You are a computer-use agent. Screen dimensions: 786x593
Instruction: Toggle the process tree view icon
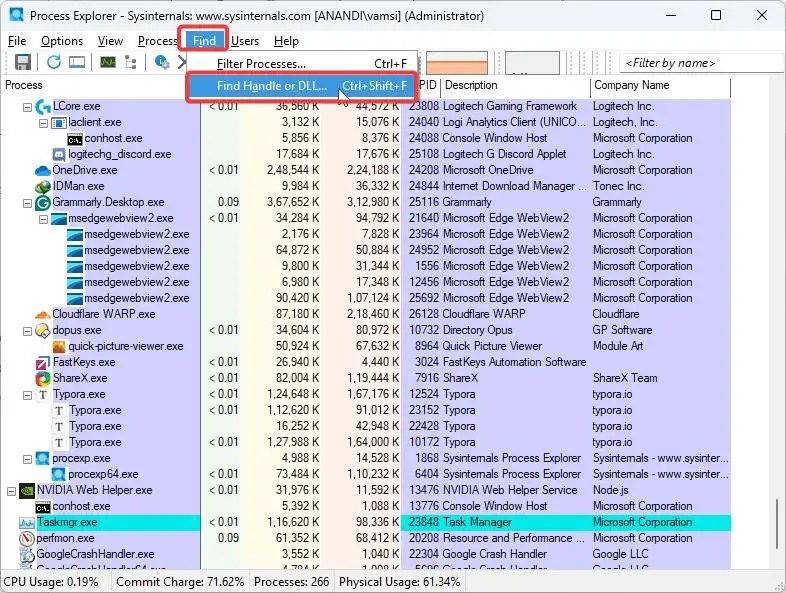click(131, 62)
